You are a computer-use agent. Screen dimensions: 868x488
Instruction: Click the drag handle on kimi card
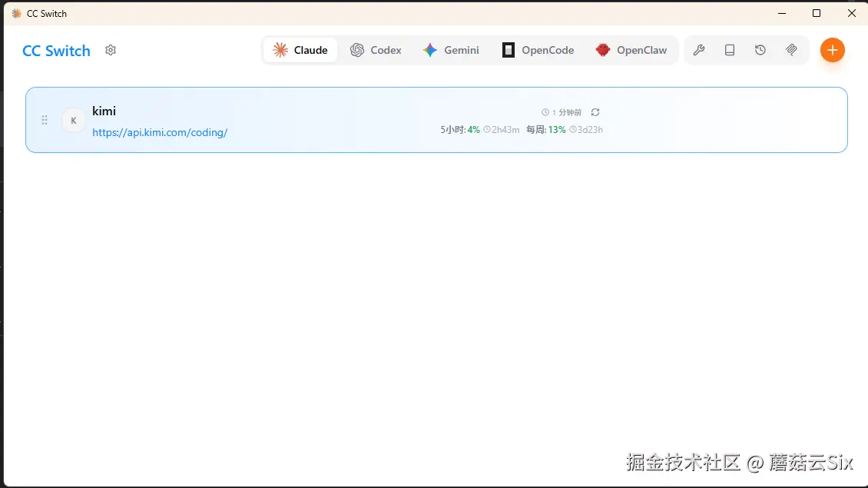pyautogui.click(x=45, y=120)
